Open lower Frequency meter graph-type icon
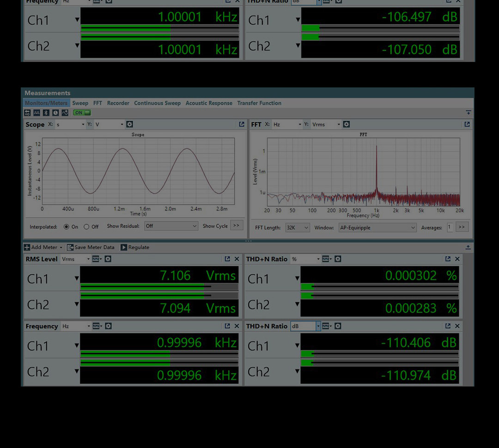This screenshot has width=499, height=448. click(x=97, y=326)
